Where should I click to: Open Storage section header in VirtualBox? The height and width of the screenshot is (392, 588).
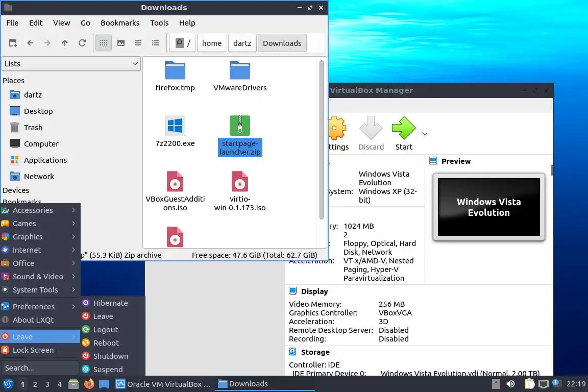click(x=315, y=352)
